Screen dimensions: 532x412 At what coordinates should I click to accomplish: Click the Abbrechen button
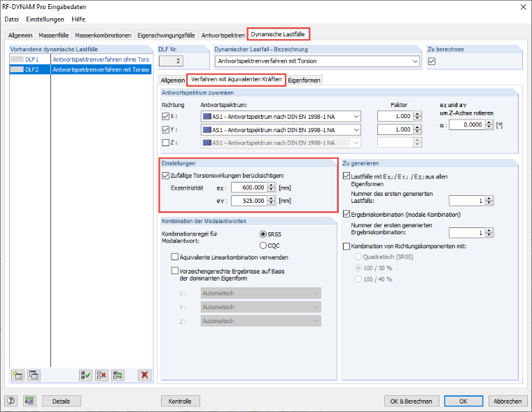507,401
